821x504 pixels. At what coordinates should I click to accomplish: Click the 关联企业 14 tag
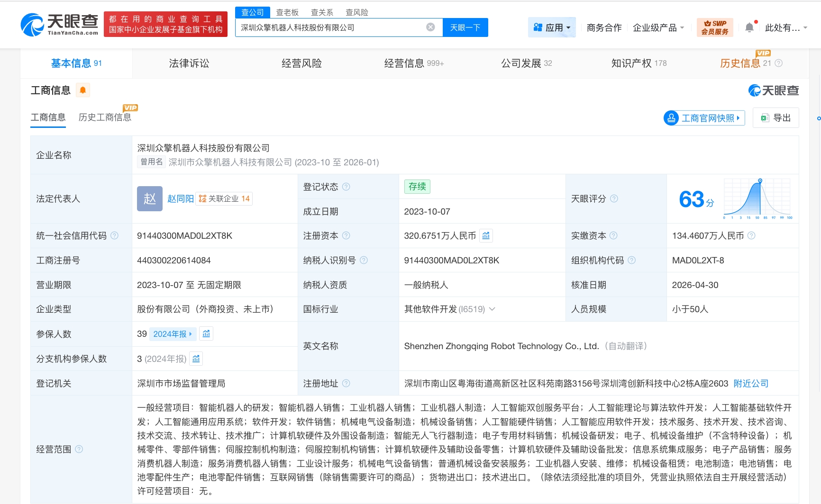tap(224, 198)
